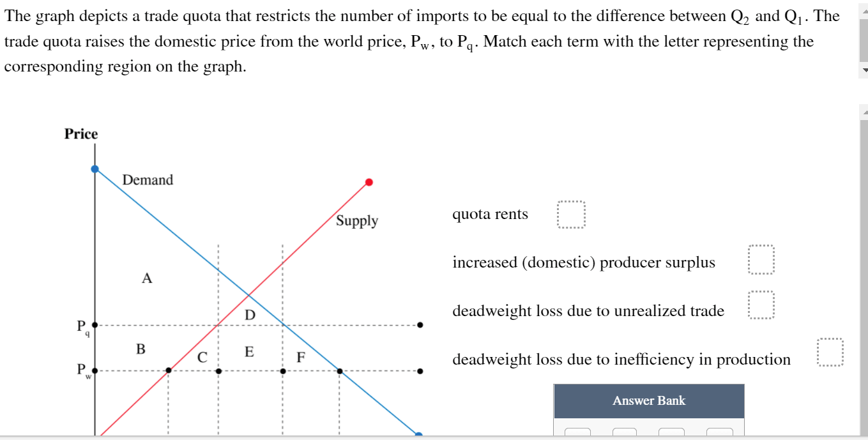The height and width of the screenshot is (440, 868).
Task: Click the Answer Bank header
Action: [x=649, y=401]
